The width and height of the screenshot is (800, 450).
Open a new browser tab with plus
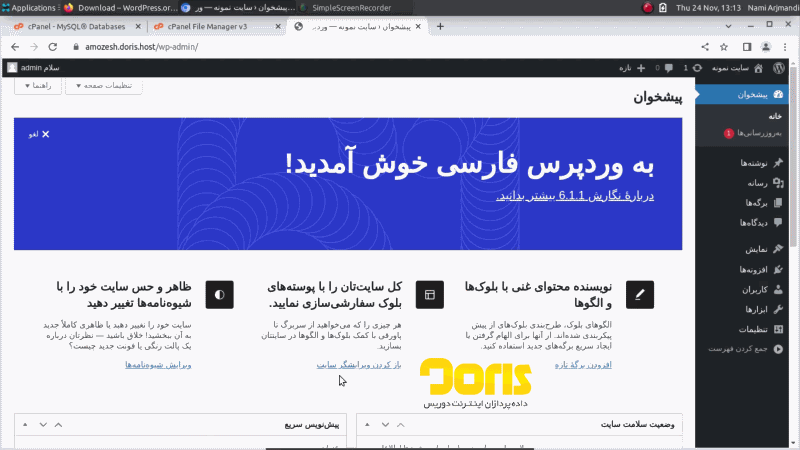click(440, 27)
